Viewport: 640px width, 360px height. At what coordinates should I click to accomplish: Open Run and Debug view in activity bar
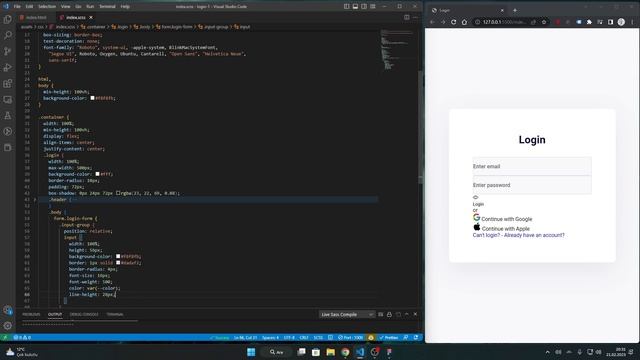click(x=7, y=67)
